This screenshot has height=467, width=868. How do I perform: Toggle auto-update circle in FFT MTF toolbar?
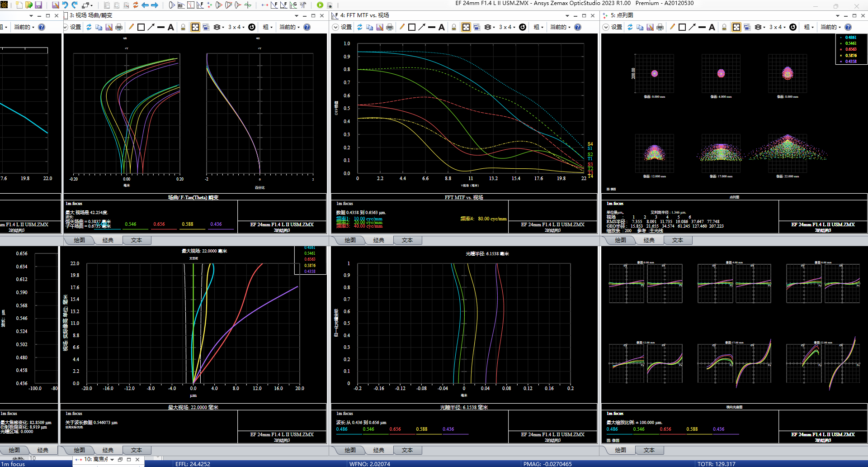[x=523, y=27]
